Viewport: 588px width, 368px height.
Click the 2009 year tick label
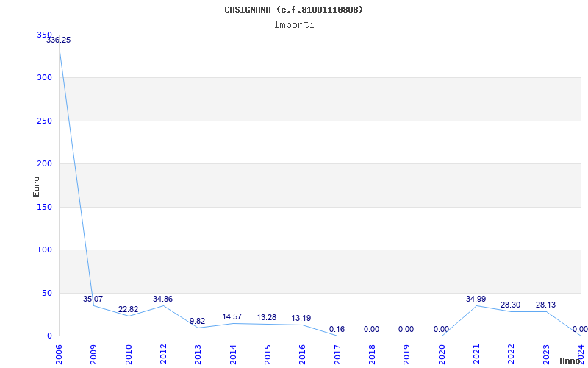[93, 355]
